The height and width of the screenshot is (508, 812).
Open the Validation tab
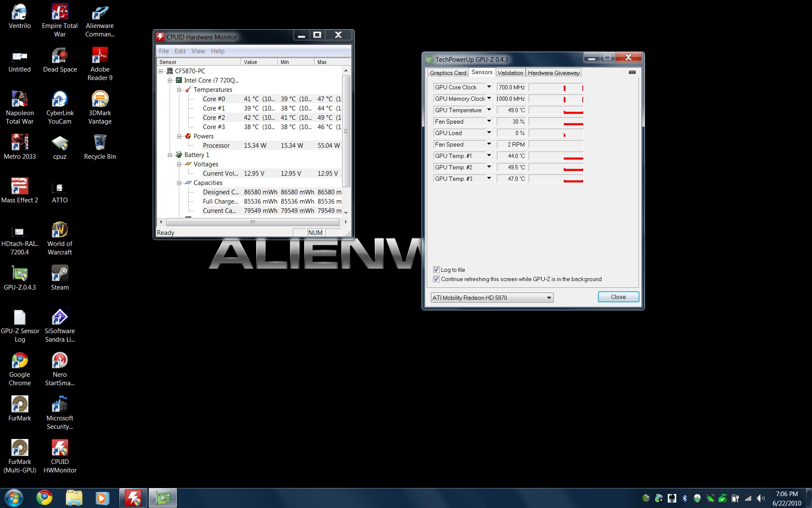(x=510, y=73)
